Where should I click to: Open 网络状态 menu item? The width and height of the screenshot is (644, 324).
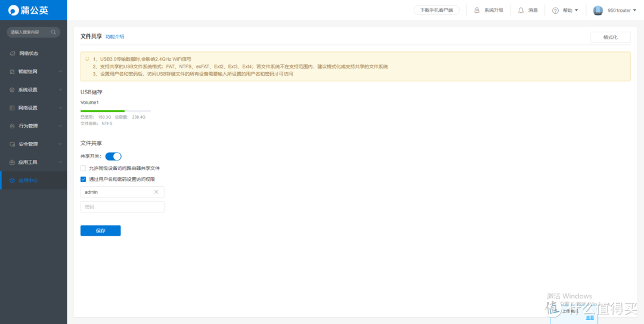point(33,54)
